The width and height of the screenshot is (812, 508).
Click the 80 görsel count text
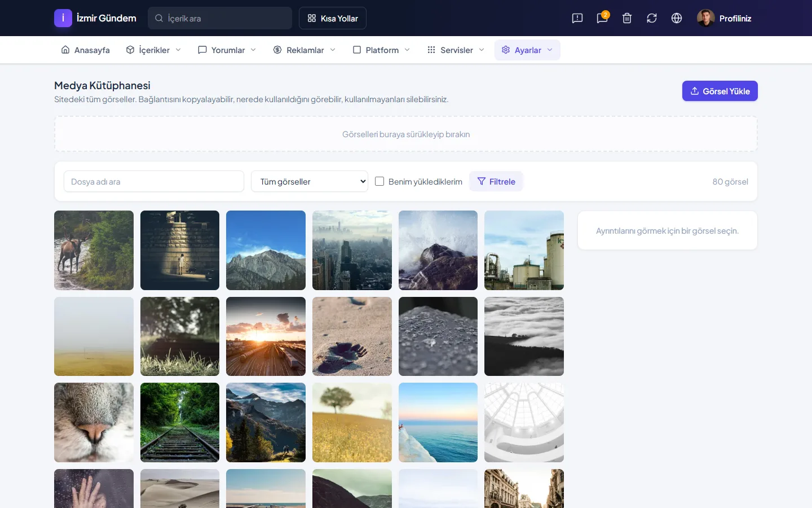(x=730, y=181)
